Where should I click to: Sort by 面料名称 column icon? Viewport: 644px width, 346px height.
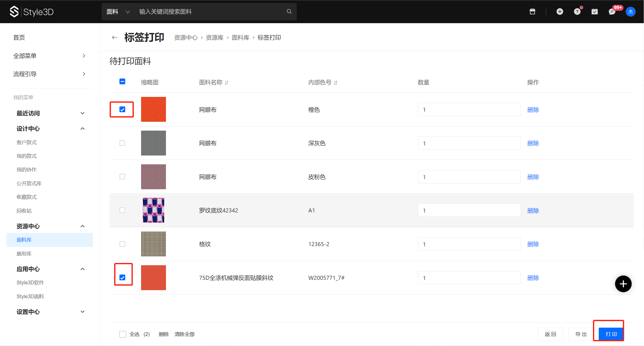pyautogui.click(x=227, y=83)
